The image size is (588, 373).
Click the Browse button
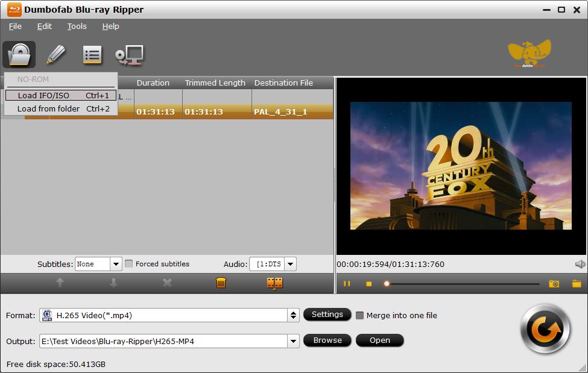tap(327, 340)
